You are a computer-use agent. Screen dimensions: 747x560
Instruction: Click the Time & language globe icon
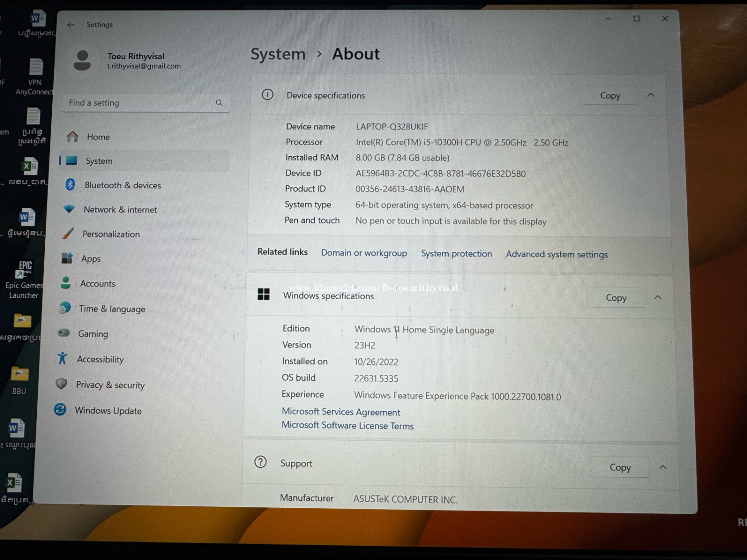64,308
